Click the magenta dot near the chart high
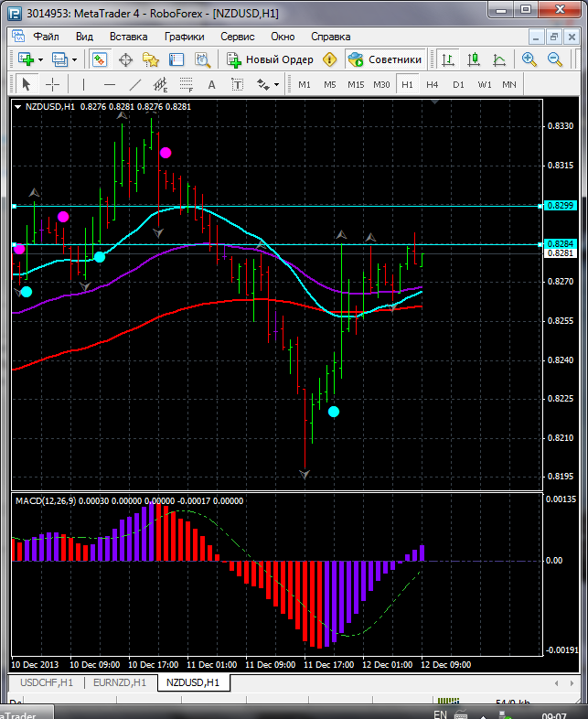Image resolution: width=588 pixels, height=719 pixels. coord(166,153)
